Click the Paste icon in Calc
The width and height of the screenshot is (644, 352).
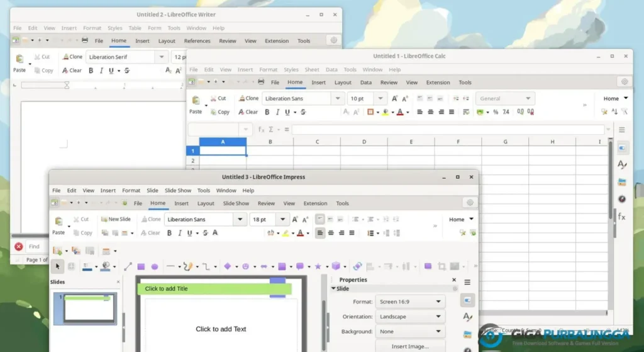pyautogui.click(x=196, y=100)
